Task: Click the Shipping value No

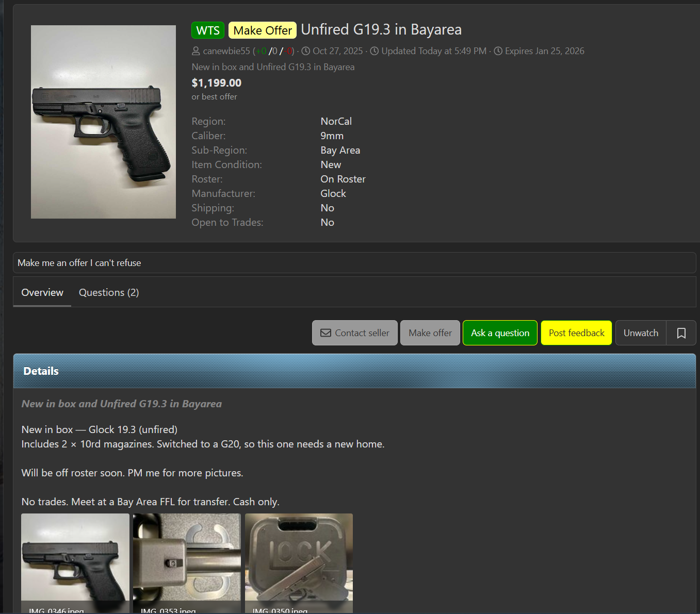Action: [328, 208]
